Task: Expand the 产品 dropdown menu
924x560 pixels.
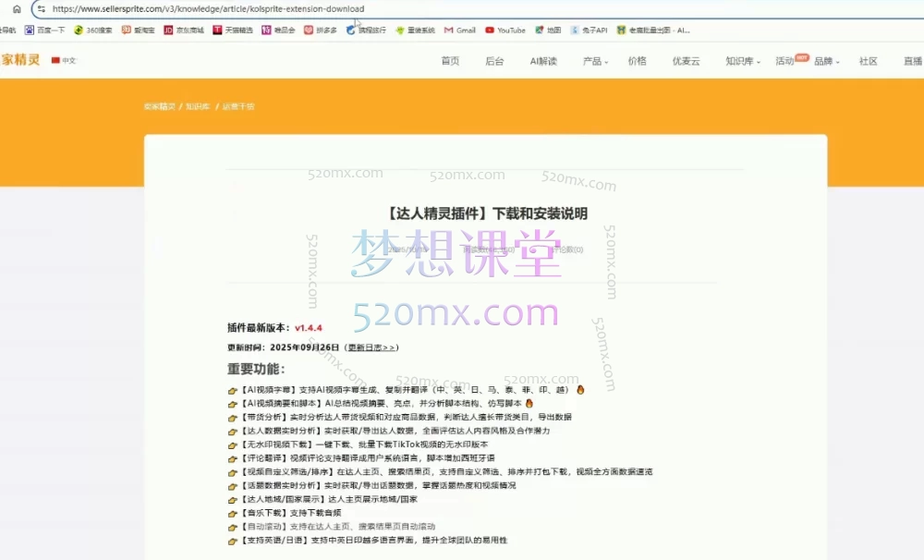Action: [595, 61]
